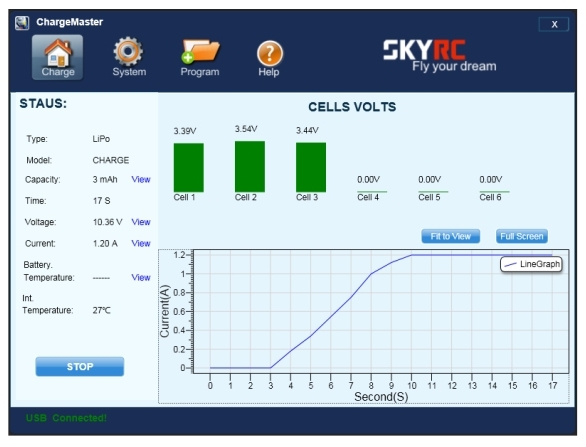Screen dimensions: 586x447
Task: Select the Cell 2 voltage bar
Action: (x=250, y=167)
